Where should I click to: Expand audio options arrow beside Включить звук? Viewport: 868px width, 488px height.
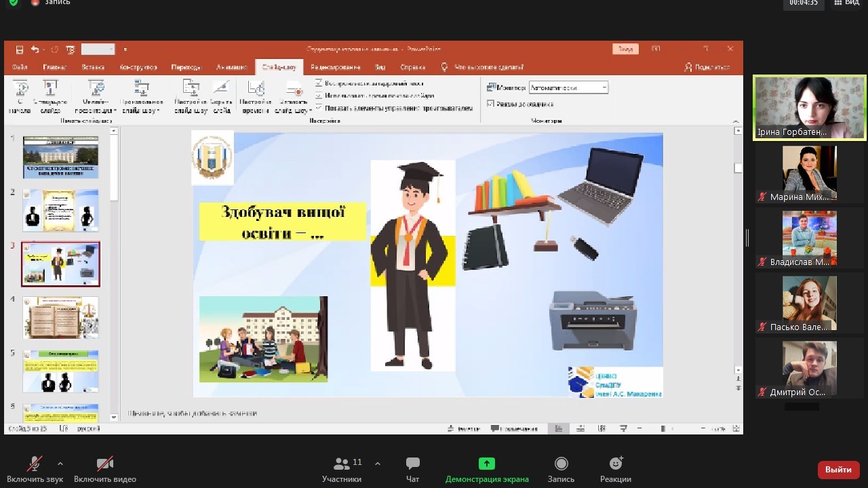pos(60,464)
